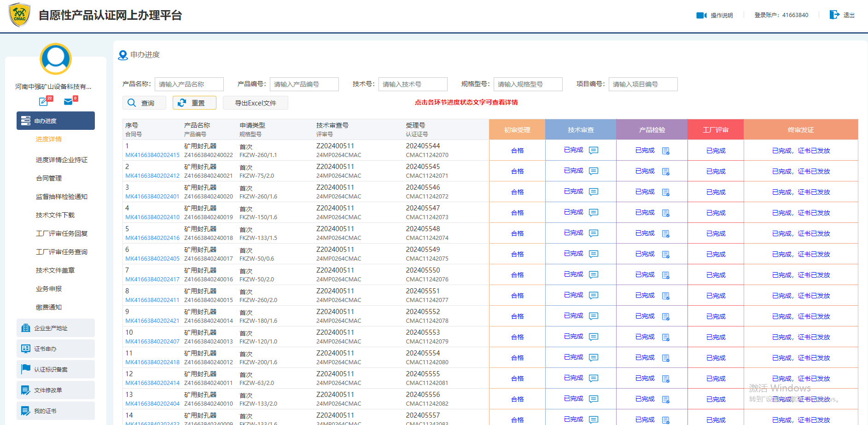
Task: Click the video camera icon for 操作说明
Action: (701, 15)
